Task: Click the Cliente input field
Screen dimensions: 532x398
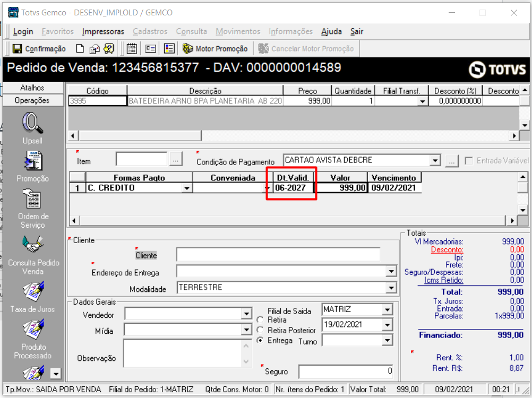Action: tap(278, 254)
